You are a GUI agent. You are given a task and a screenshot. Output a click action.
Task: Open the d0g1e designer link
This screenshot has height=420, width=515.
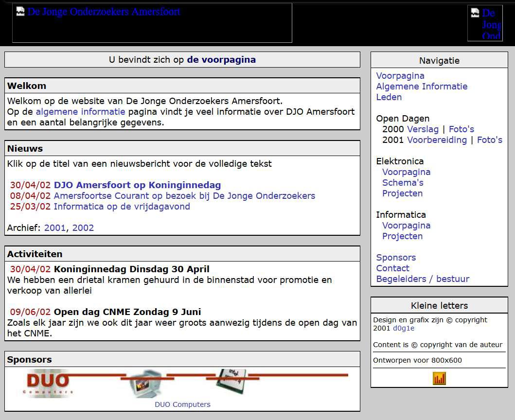[x=403, y=328]
